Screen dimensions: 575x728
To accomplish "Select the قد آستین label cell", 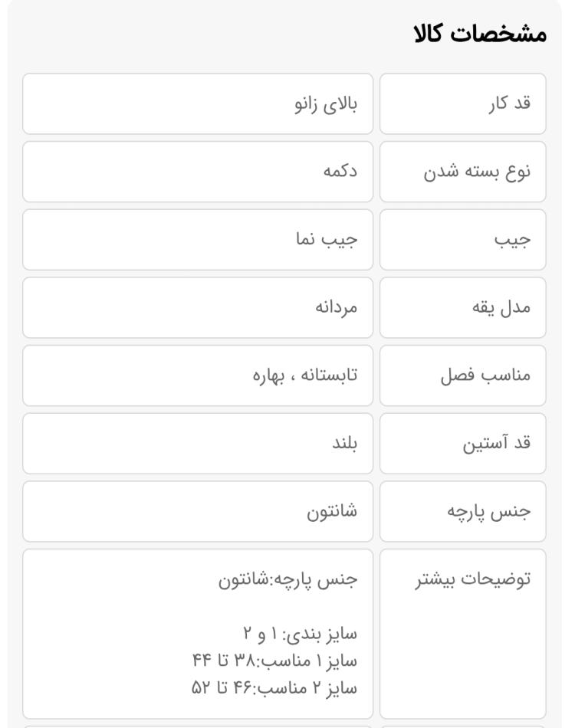I will click(x=462, y=444).
